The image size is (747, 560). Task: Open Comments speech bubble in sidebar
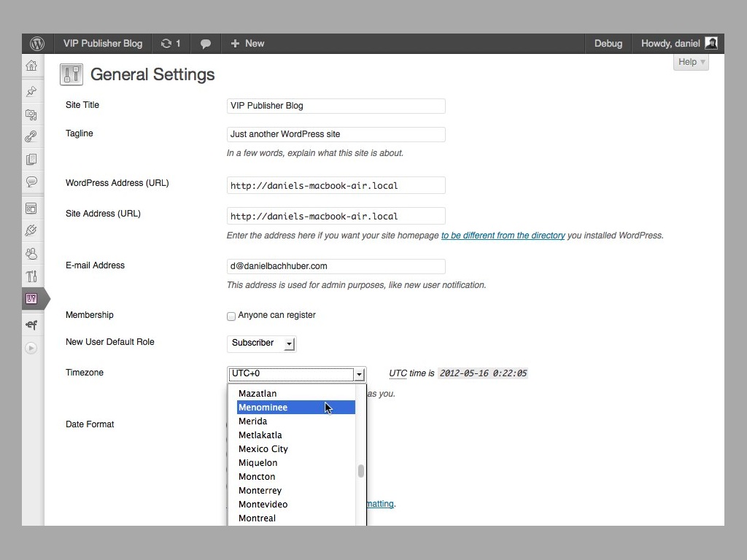(31, 182)
